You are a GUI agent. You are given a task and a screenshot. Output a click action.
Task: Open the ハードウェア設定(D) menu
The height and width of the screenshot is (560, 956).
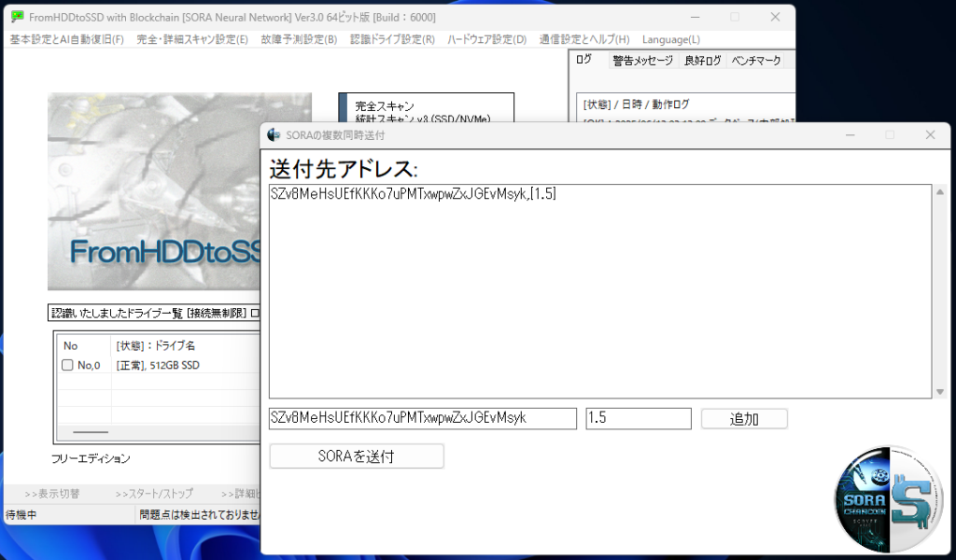pos(486,39)
